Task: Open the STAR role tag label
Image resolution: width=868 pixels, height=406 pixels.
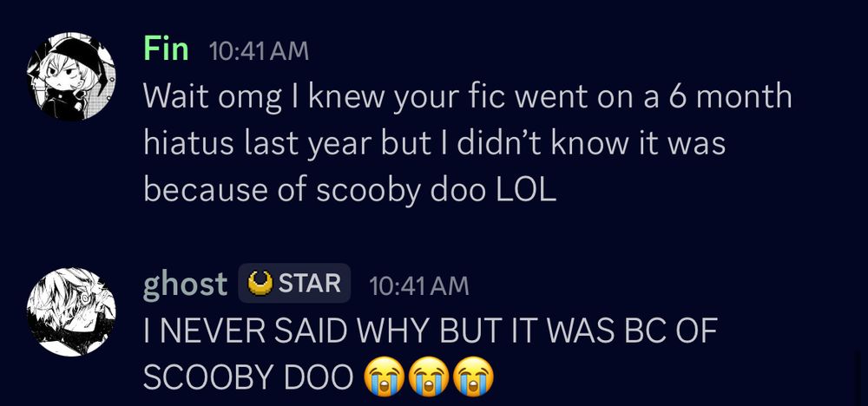Action: pos(294,283)
